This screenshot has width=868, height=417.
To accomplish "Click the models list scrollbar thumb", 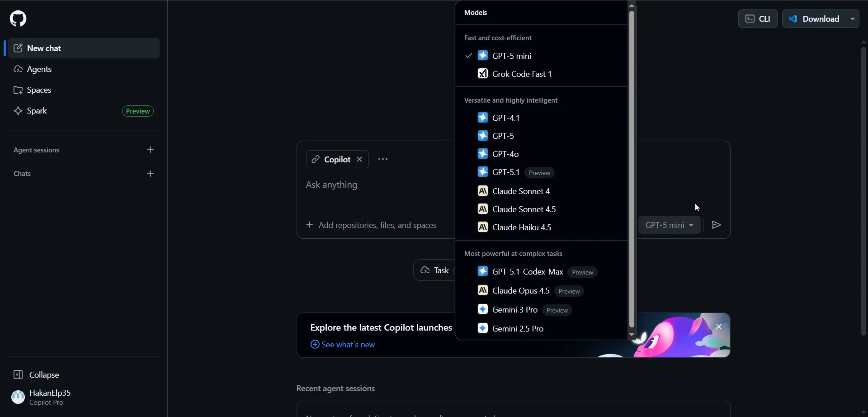I will click(632, 169).
